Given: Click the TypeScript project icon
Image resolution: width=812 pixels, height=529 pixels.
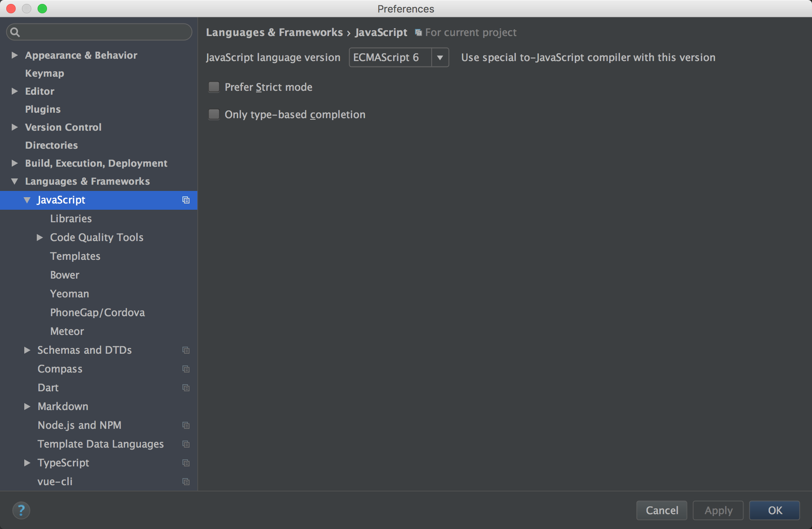Looking at the screenshot, I should point(185,463).
